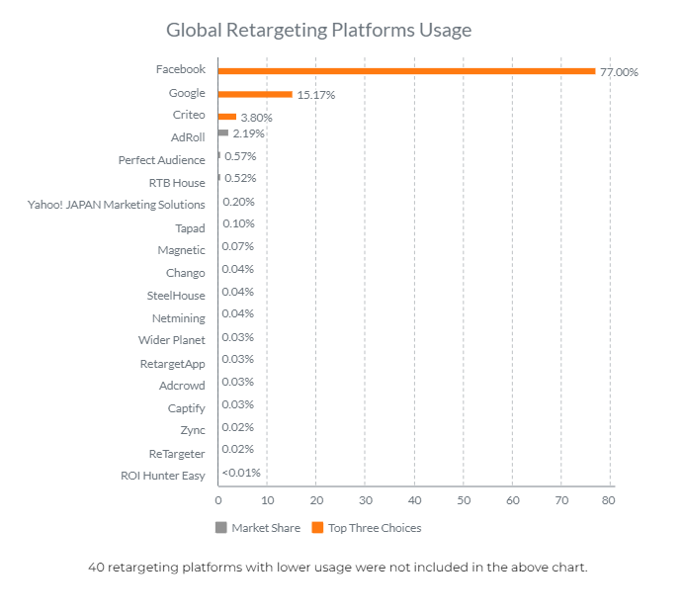Click the Tapad label
This screenshot has width=684, height=616.
click(190, 228)
